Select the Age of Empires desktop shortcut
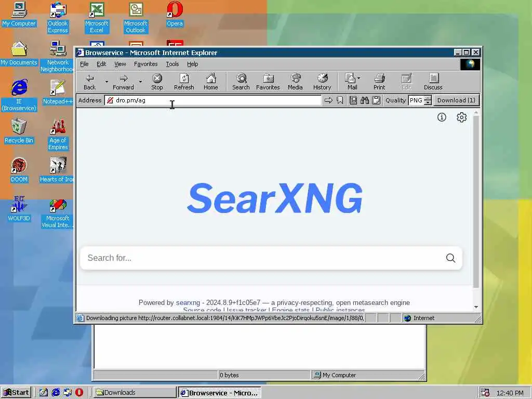532x399 pixels. [58, 135]
